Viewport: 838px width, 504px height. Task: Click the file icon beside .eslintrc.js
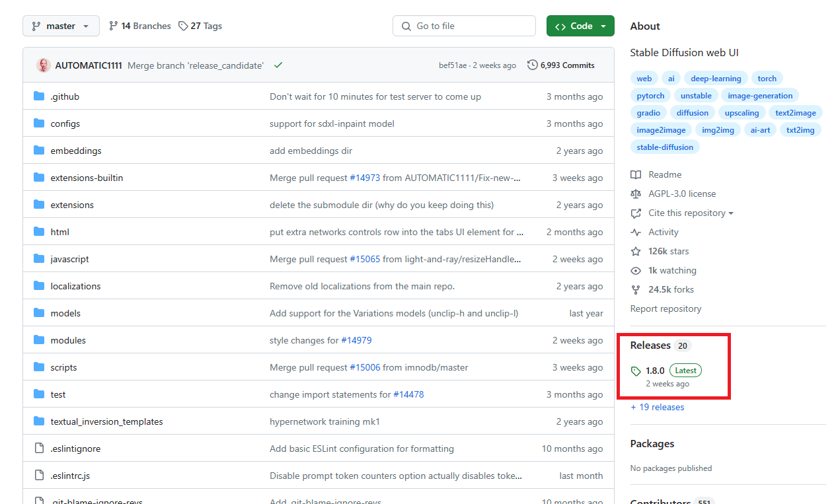[38, 476]
